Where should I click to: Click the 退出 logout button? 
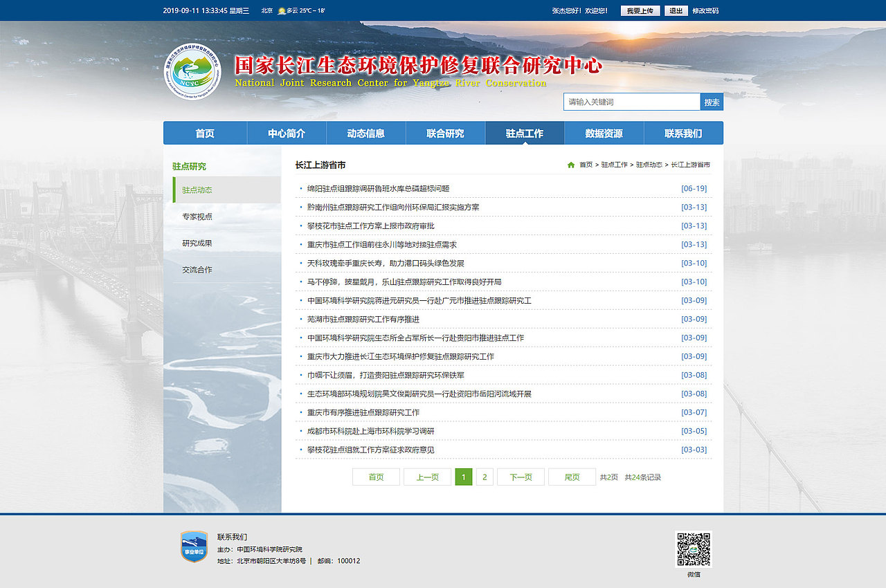(x=675, y=10)
